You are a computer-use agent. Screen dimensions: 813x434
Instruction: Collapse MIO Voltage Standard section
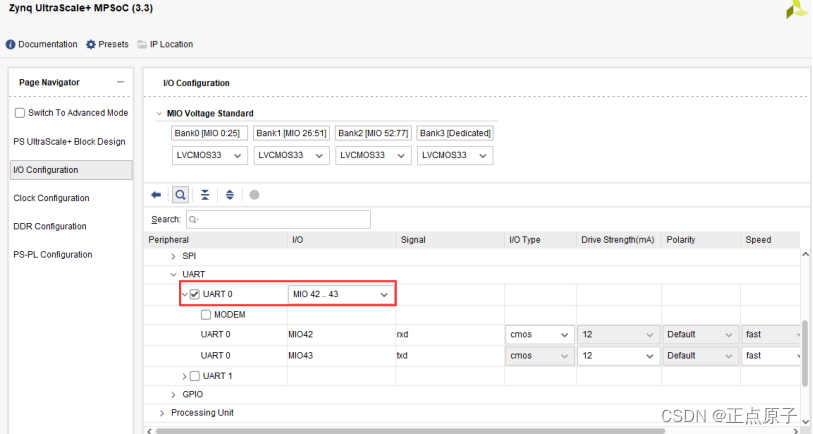[x=159, y=114]
